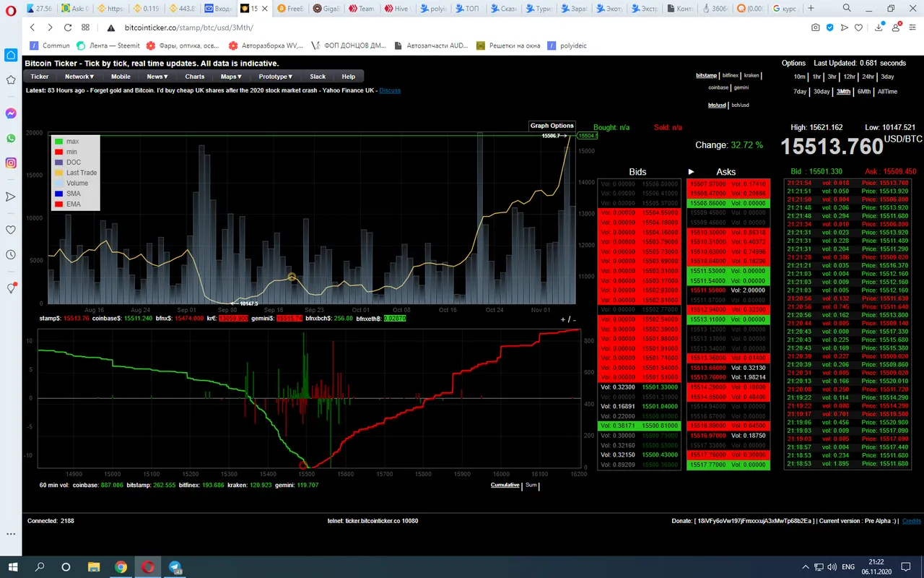Open browsing history clock in sidebar
924x578 pixels.
tap(11, 255)
